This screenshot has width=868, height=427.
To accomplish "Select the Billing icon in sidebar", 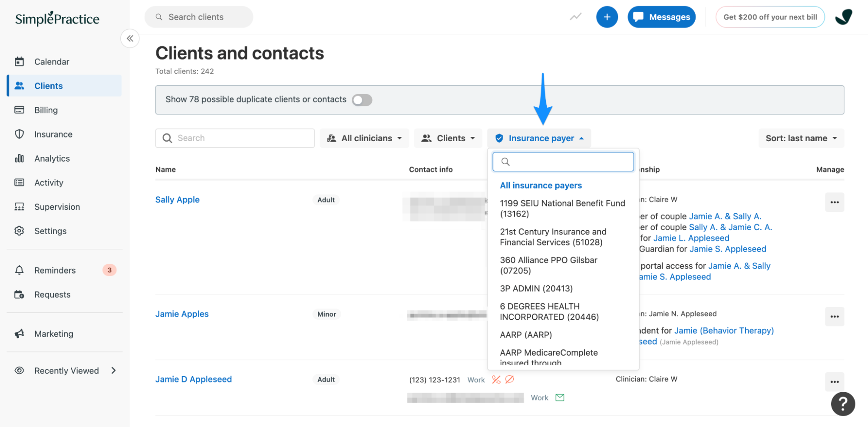I will click(x=20, y=110).
